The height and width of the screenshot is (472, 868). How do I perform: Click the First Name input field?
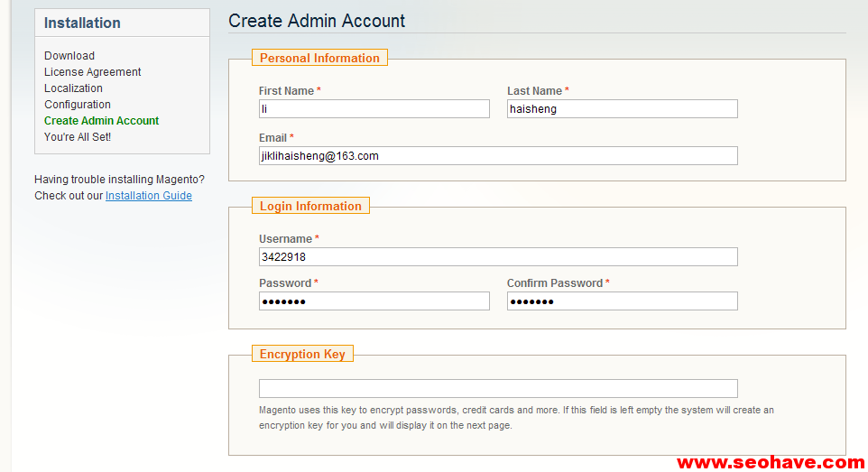pyautogui.click(x=374, y=108)
